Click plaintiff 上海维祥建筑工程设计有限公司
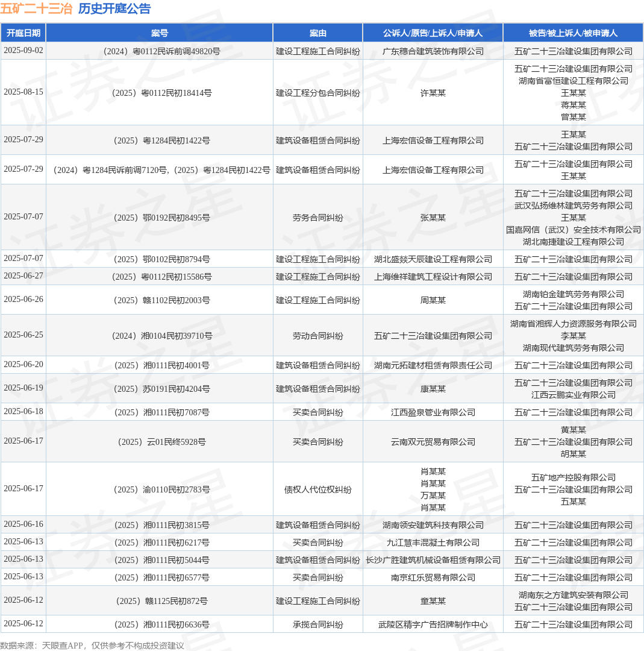This screenshot has height=651, width=644. tap(433, 277)
